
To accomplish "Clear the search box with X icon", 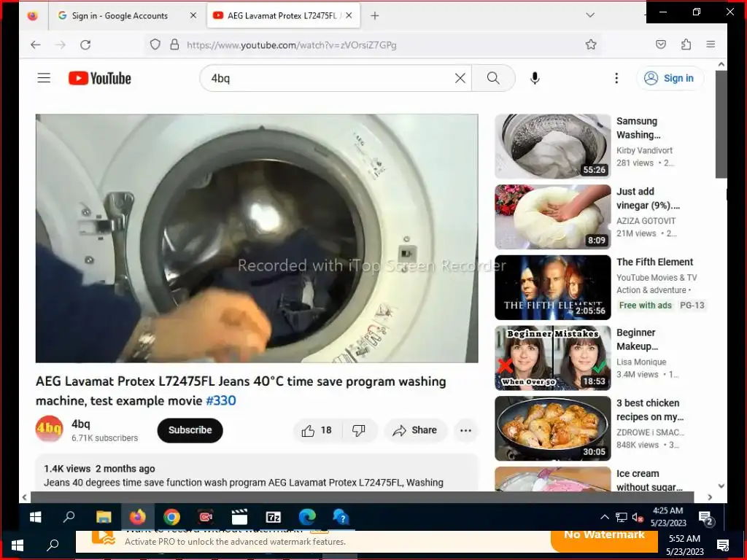I will click(x=460, y=78).
